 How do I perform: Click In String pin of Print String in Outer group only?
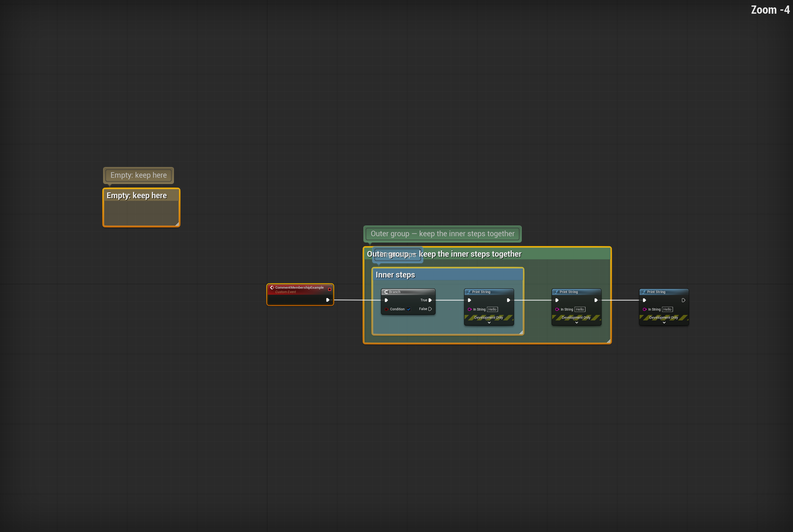tap(557, 309)
